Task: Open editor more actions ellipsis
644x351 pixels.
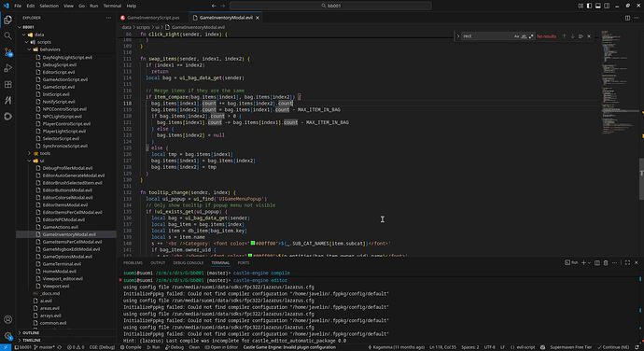Action: click(637, 18)
